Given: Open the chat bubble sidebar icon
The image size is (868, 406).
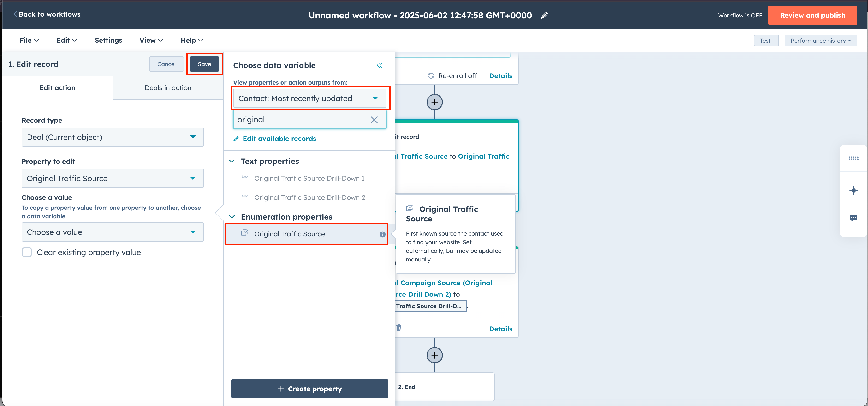Looking at the screenshot, I should [853, 218].
